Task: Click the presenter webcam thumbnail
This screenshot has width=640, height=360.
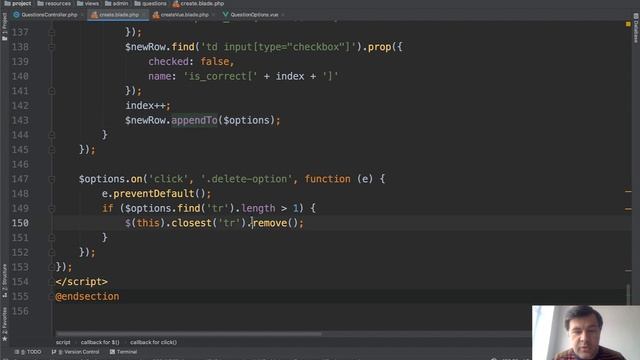Action: coord(586,333)
